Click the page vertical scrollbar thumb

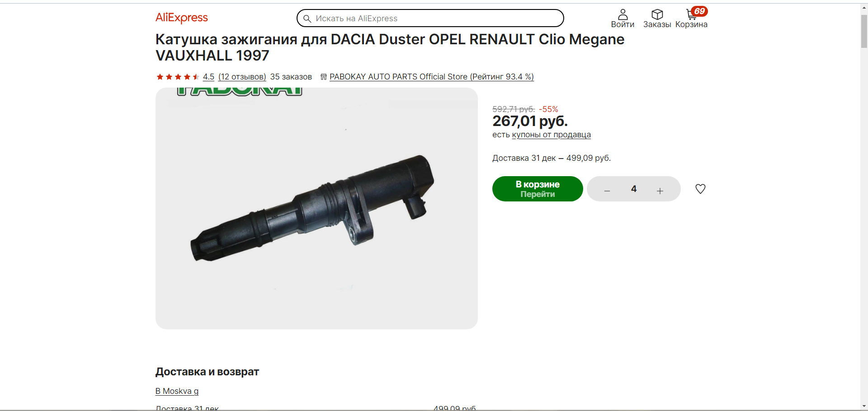tap(864, 31)
